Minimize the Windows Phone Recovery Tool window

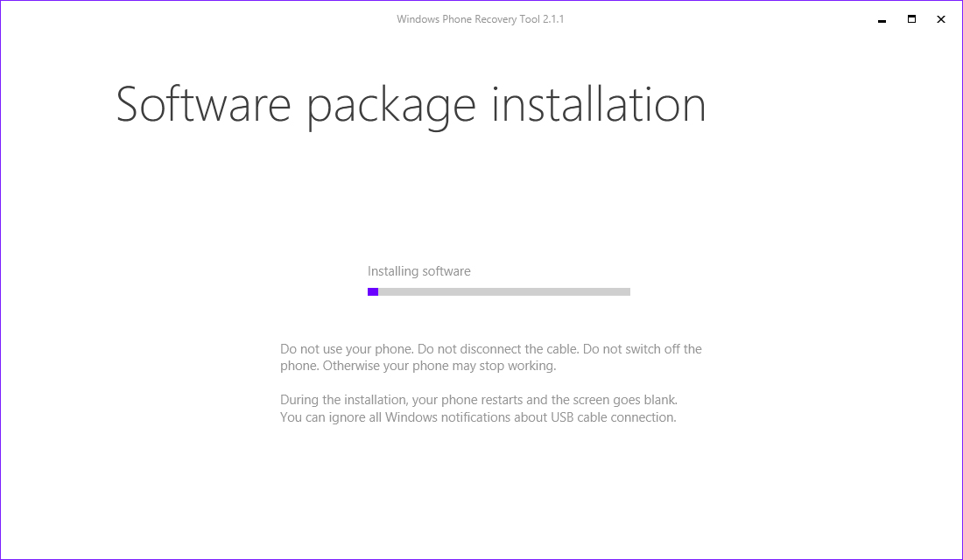[882, 19]
